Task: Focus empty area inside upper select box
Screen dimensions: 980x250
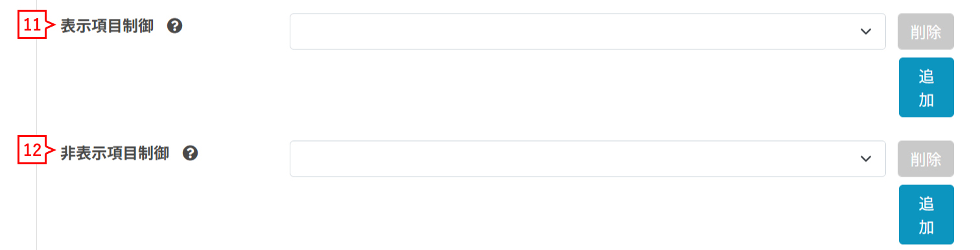Action: coord(570,31)
